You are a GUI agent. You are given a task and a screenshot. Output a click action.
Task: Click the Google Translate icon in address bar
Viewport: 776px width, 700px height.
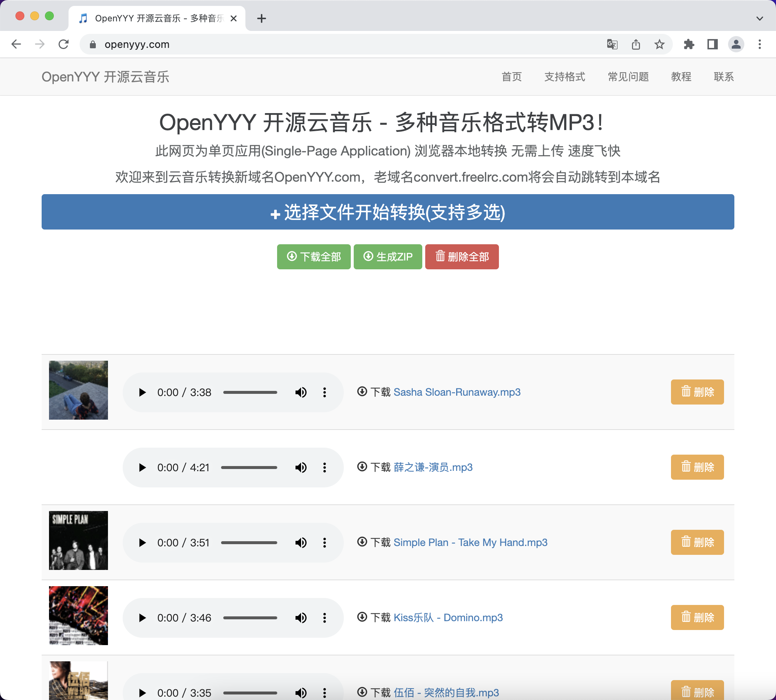(612, 44)
